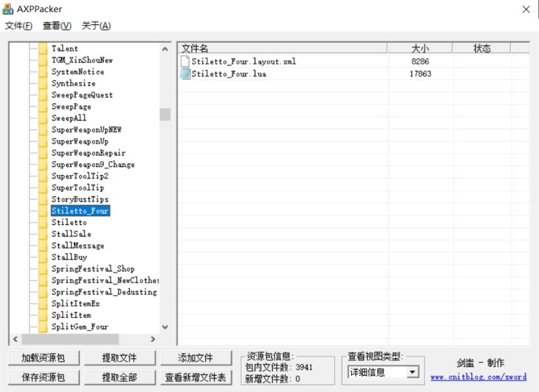Click the tree scroll right arrow
The width and height of the screenshot is (539, 392).
tap(153, 339)
